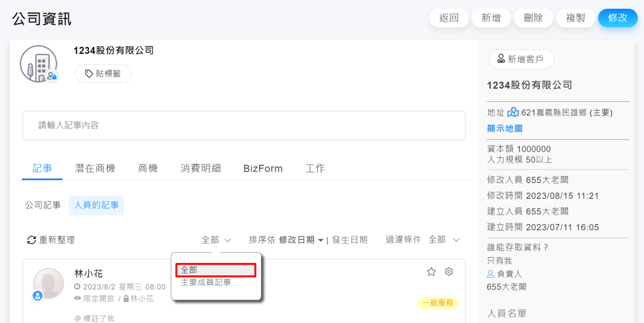
Task: Toggle to 公司記事 view
Action: (x=43, y=205)
